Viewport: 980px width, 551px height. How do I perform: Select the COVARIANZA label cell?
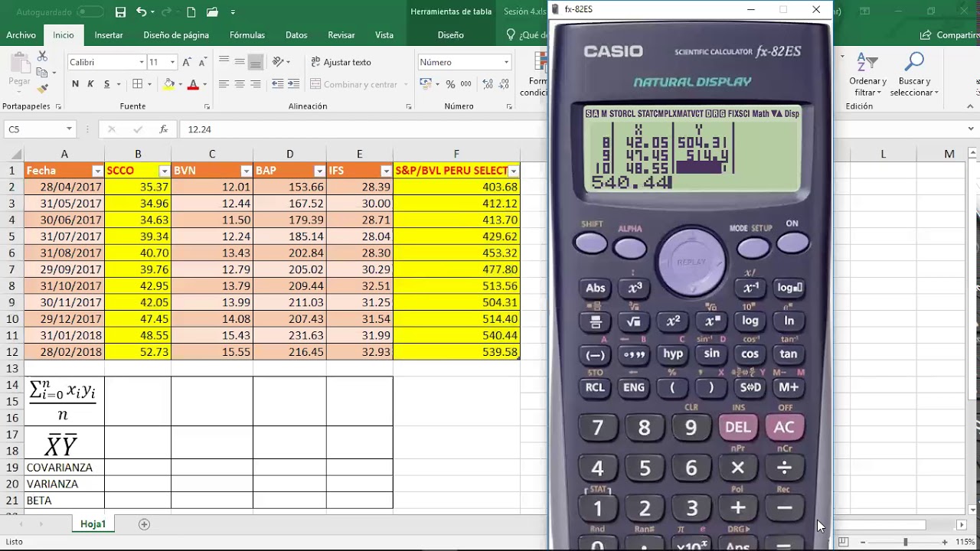[x=64, y=468]
